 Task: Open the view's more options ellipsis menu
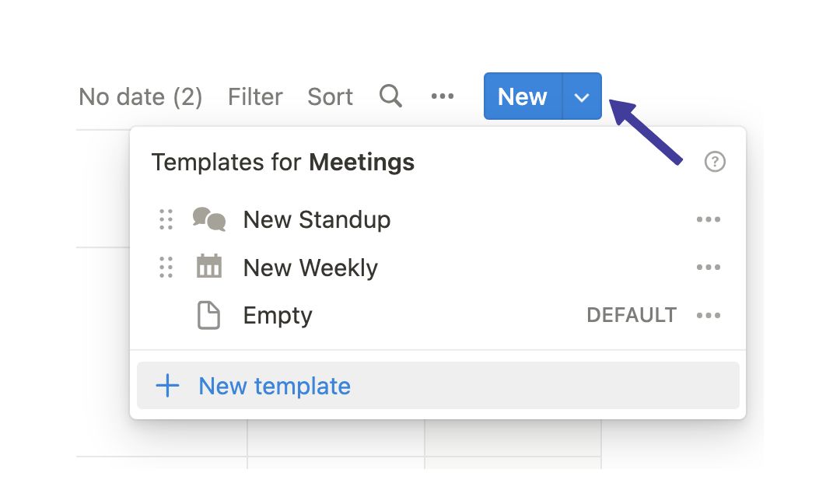pos(442,96)
